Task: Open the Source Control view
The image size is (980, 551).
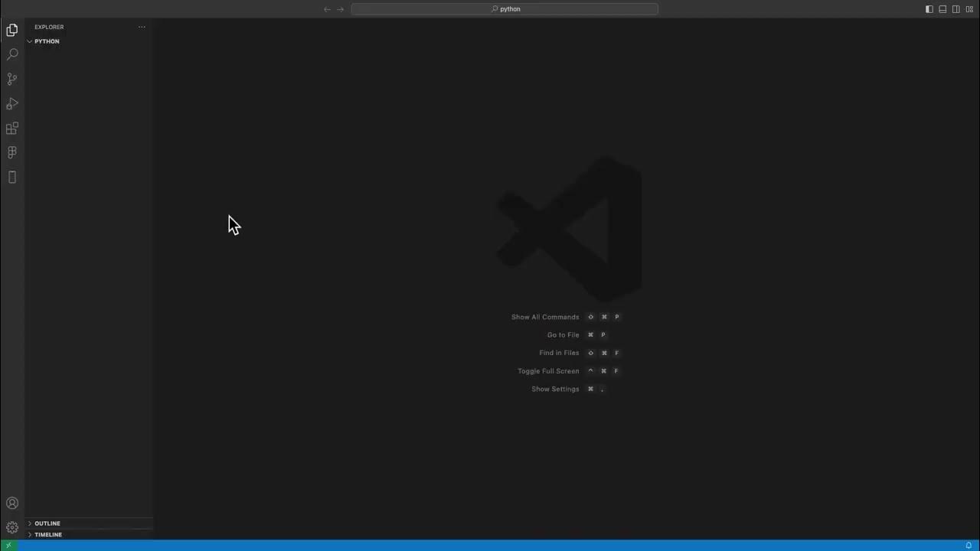Action: click(x=11, y=79)
